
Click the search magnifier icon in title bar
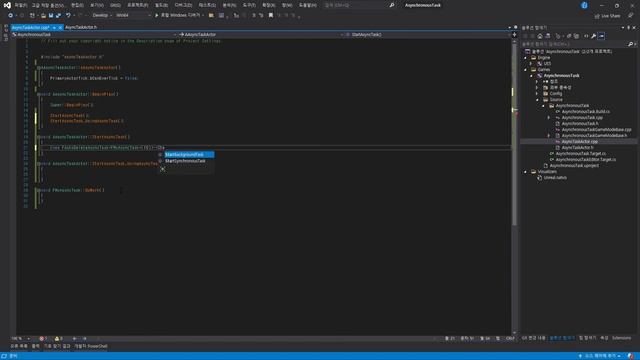pyautogui.click(x=392, y=5)
